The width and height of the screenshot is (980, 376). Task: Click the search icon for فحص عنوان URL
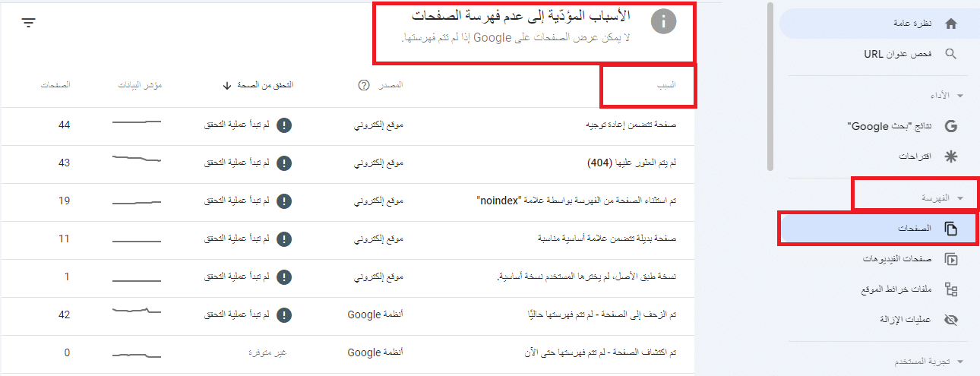(950, 54)
